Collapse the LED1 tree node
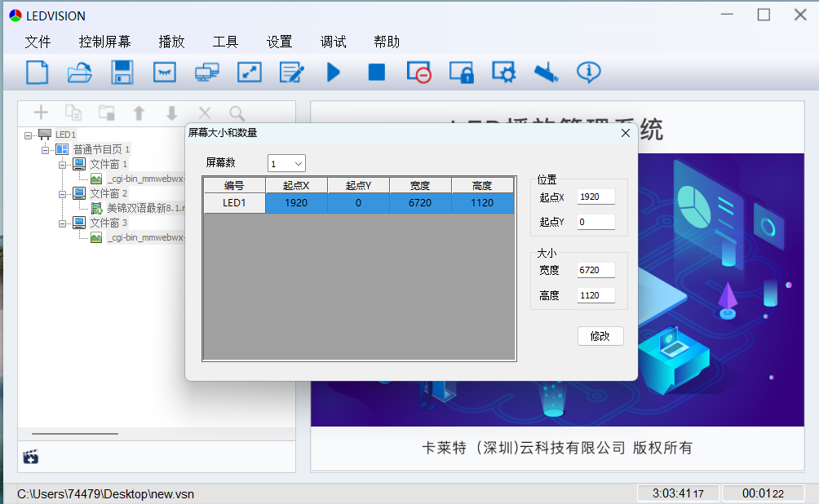 29,135
